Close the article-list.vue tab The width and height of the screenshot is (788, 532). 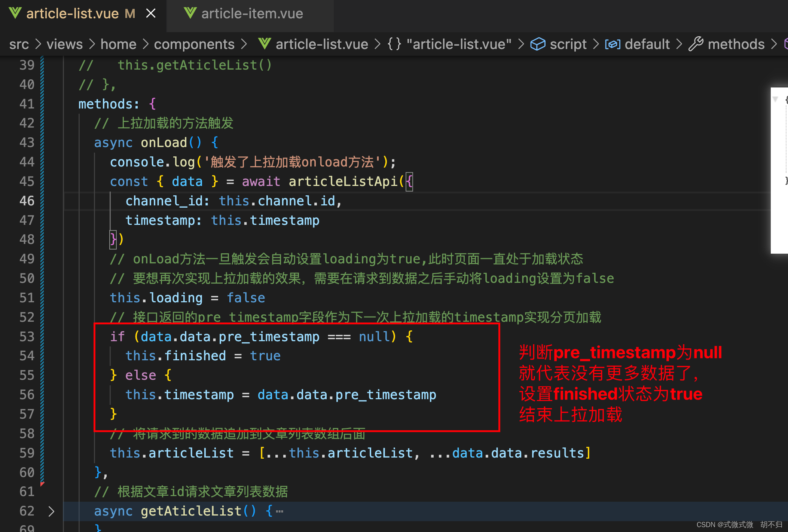(x=151, y=14)
